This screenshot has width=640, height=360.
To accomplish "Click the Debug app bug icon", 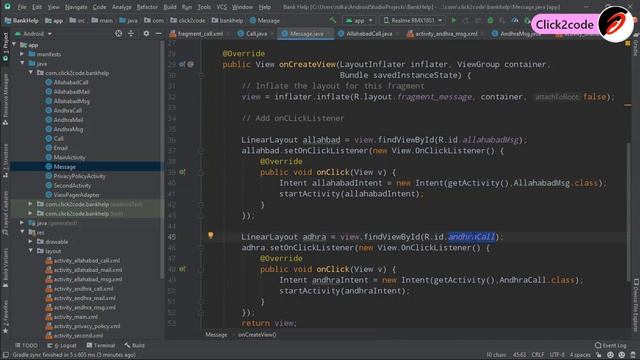I will click(490, 20).
